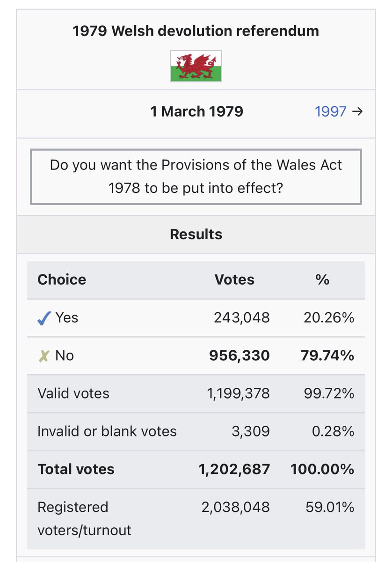Viewport: 392px width, 562px height.
Task: Click the Choice column header
Action: [x=62, y=280]
